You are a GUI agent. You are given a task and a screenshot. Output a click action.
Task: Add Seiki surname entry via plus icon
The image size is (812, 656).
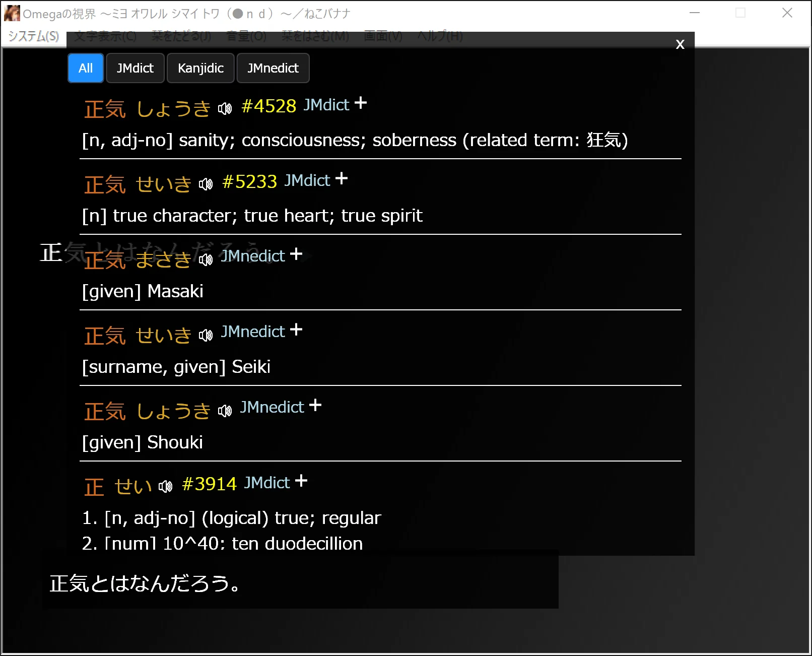point(297,329)
